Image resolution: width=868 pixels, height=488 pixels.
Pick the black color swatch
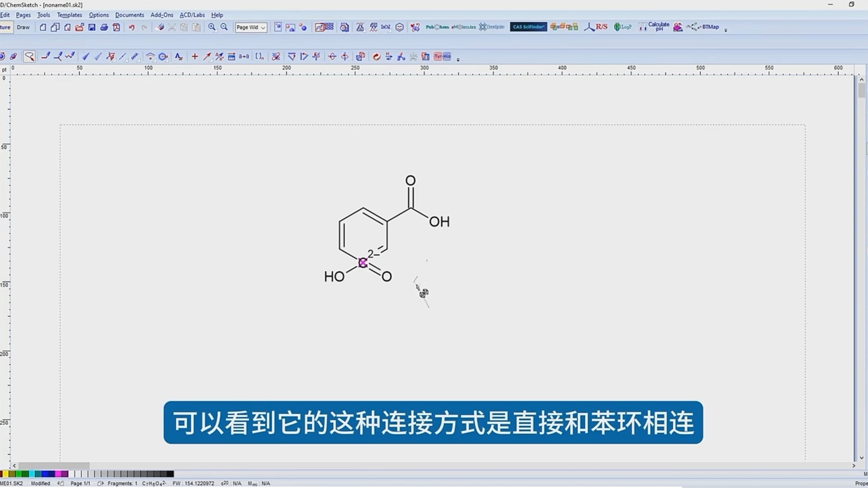pos(170,474)
